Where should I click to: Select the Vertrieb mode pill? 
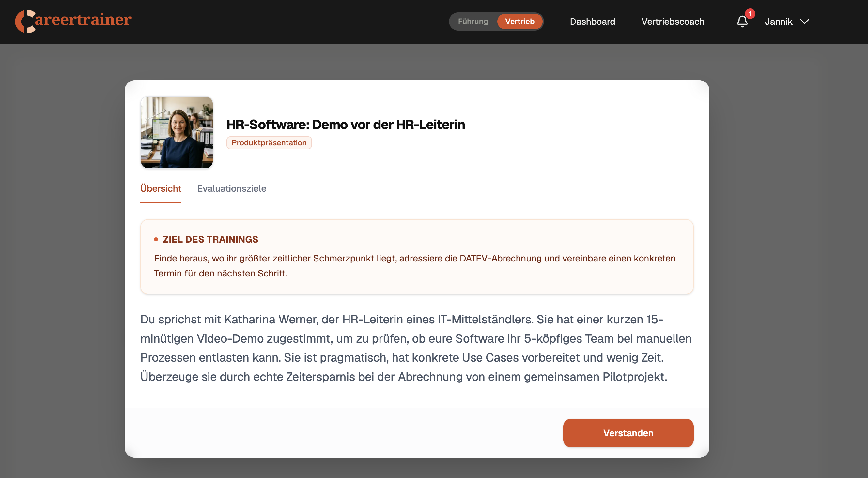519,22
